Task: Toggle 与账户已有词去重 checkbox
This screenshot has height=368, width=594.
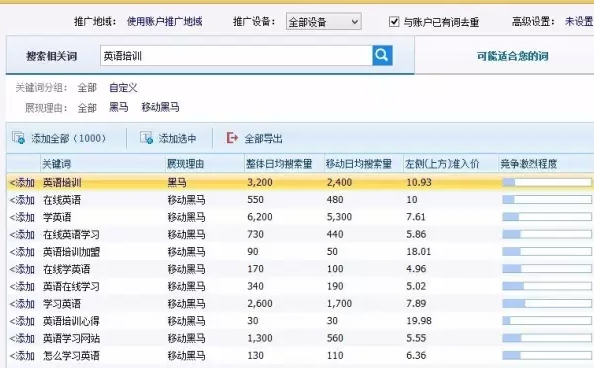Action: pos(394,22)
